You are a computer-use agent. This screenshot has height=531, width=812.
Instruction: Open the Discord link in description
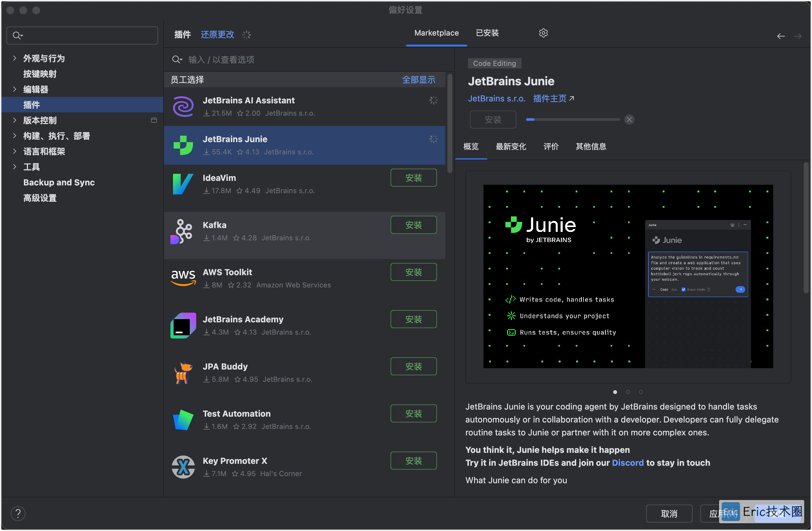coord(627,463)
